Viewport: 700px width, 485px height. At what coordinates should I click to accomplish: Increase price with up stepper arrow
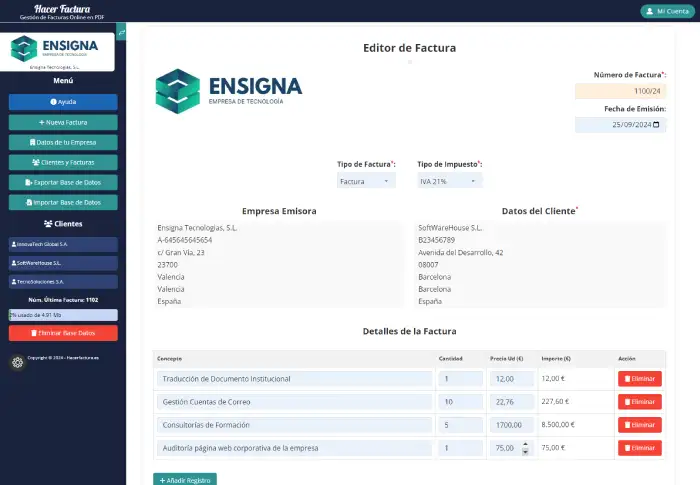coord(525,444)
